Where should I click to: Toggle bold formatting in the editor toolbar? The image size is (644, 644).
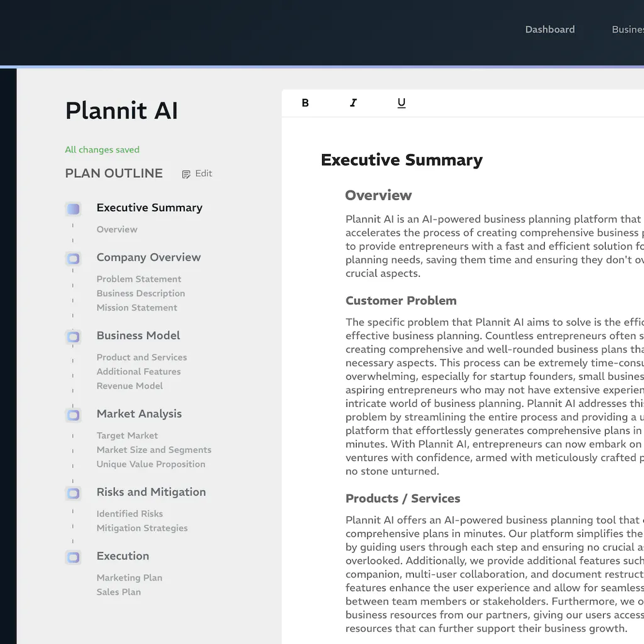tap(305, 103)
